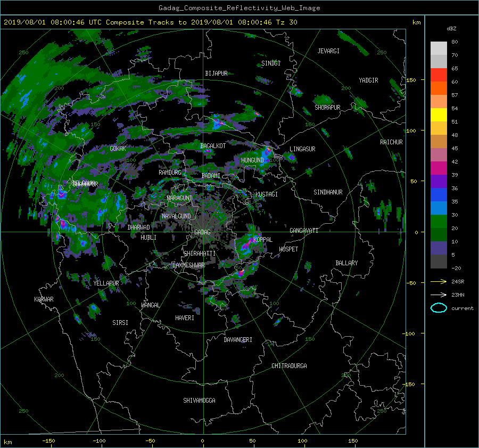Image resolution: width=479 pixels, height=448 pixels.
Task: Select the light gray 70-80 dBZ swatch
Action: 439,48
